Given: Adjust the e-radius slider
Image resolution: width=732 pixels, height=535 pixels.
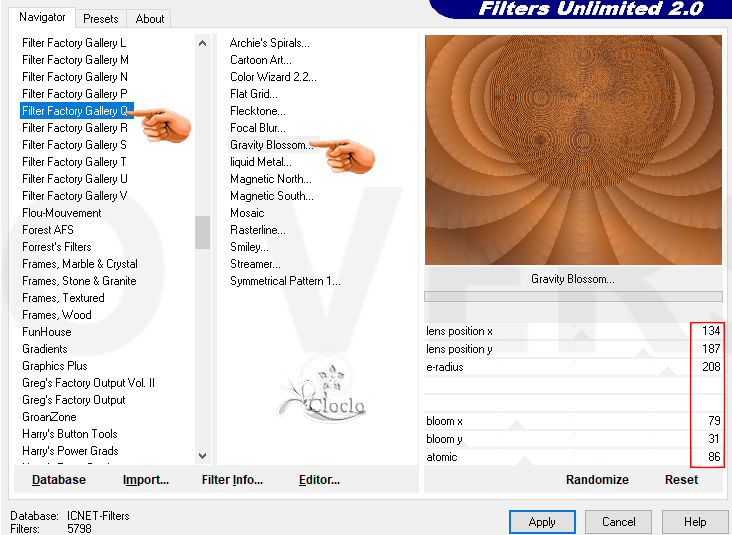Looking at the screenshot, I should pyautogui.click(x=590, y=367).
